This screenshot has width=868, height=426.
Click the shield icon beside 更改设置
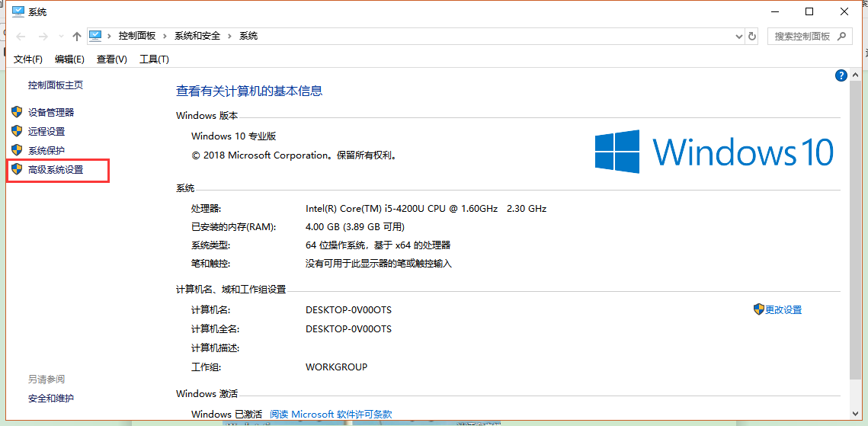[759, 309]
